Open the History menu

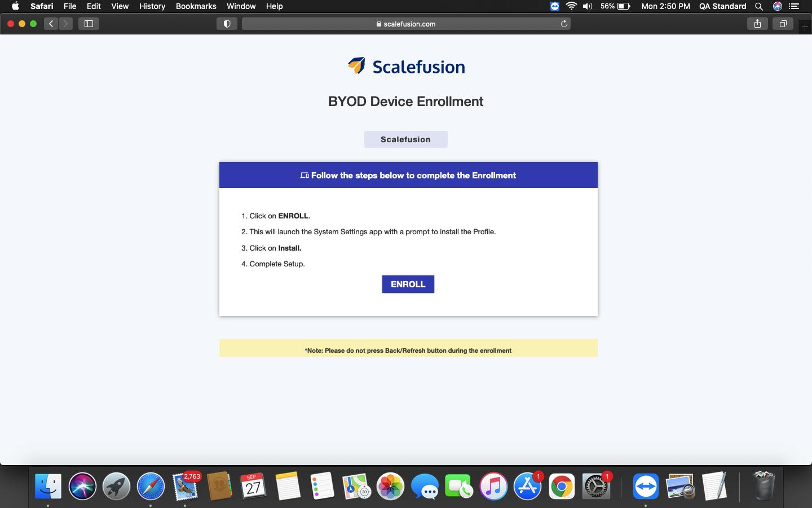tap(152, 6)
